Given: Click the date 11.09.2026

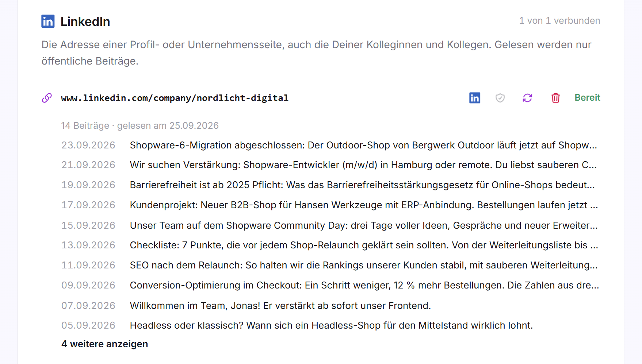Looking at the screenshot, I should click(88, 265).
